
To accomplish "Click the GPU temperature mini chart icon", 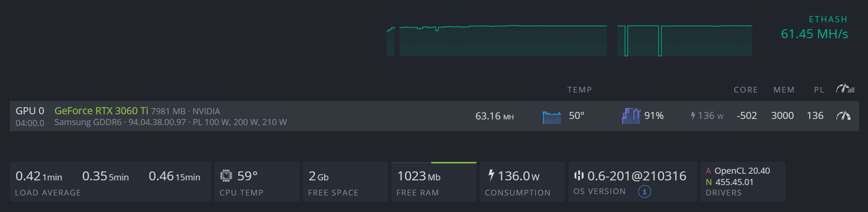I will click(x=551, y=116).
